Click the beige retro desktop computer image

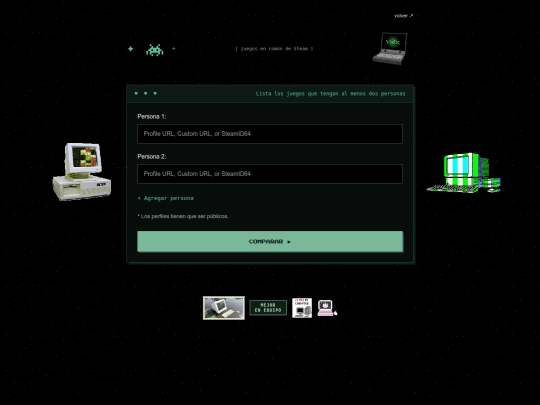[82, 172]
